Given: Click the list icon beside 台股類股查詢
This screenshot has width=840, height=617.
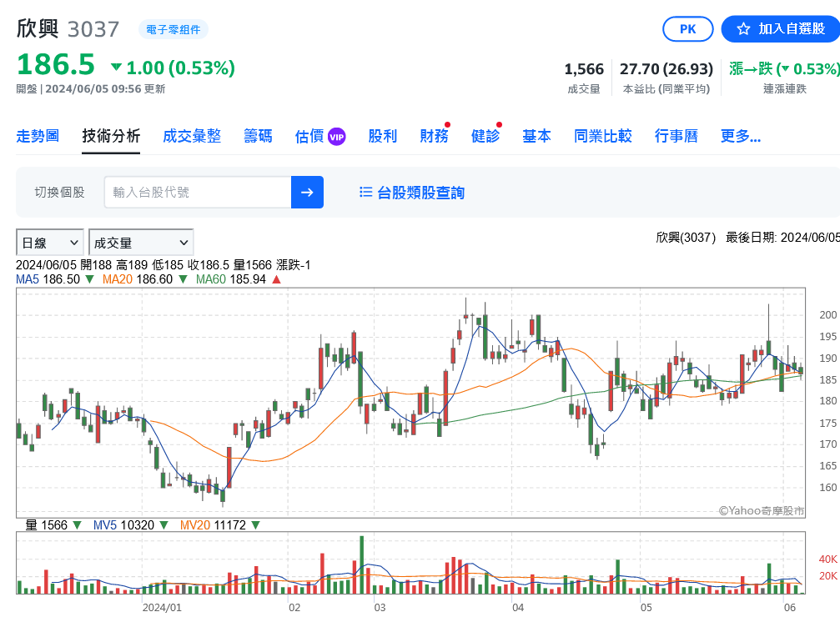Looking at the screenshot, I should pos(365,192).
